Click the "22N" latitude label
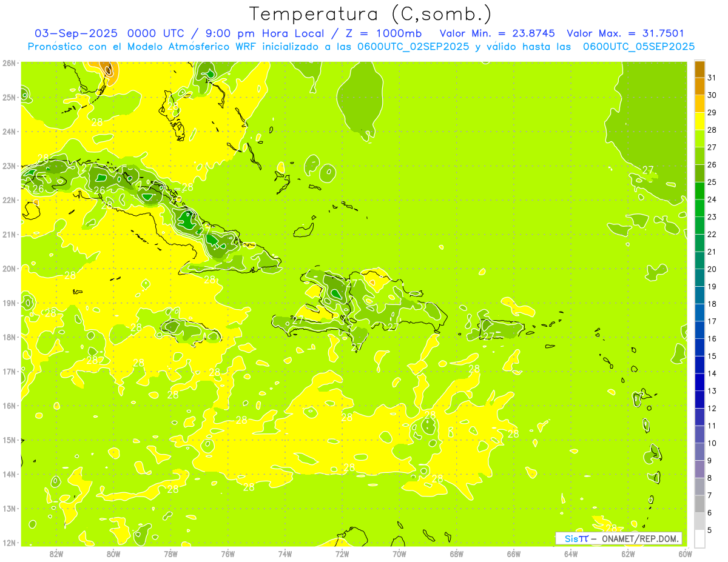 pos(9,200)
